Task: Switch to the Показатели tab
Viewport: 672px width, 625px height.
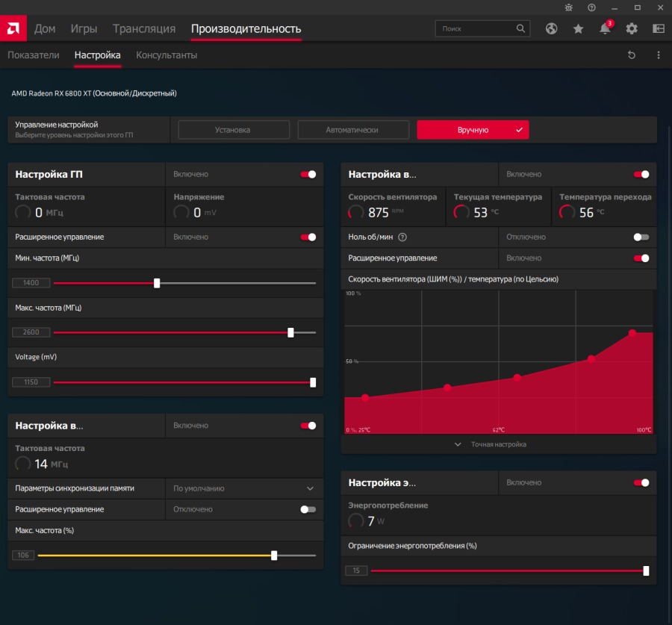Action: point(34,55)
